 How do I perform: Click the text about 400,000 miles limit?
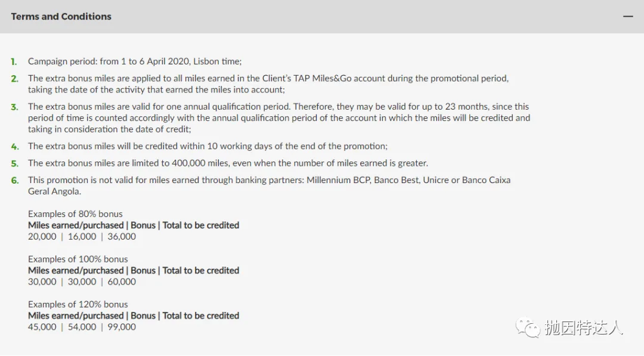(228, 163)
